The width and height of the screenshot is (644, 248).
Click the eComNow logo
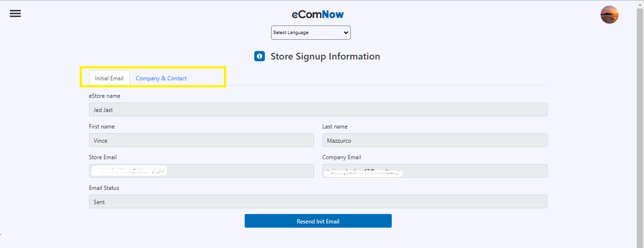click(318, 15)
